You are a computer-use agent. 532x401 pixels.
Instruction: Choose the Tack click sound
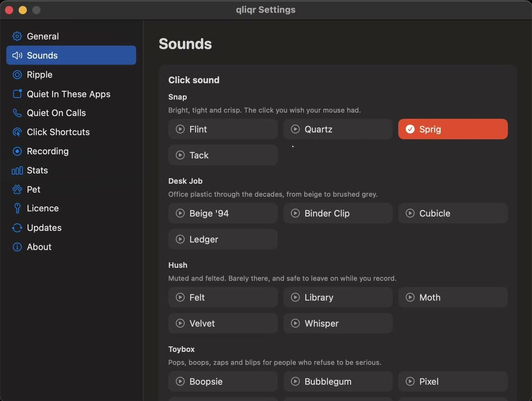tap(223, 155)
